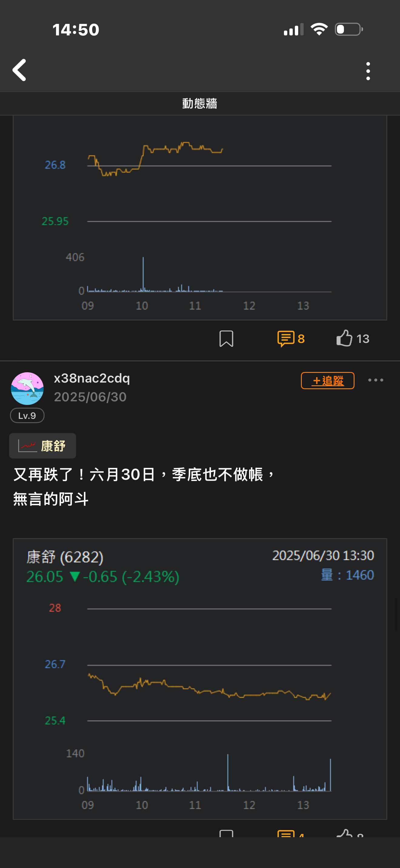Viewport: 400px width, 868px height.
Task: Open the 康舒 stock tag
Action: 42,446
